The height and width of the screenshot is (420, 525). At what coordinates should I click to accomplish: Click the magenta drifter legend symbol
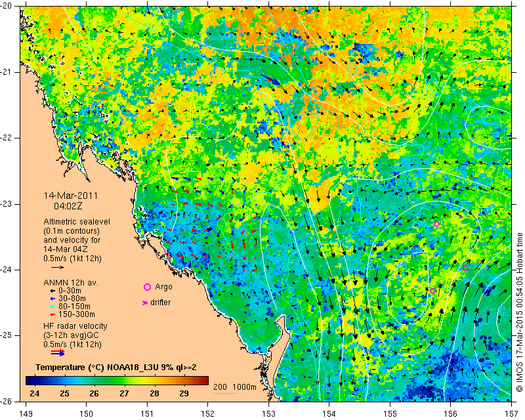(145, 303)
